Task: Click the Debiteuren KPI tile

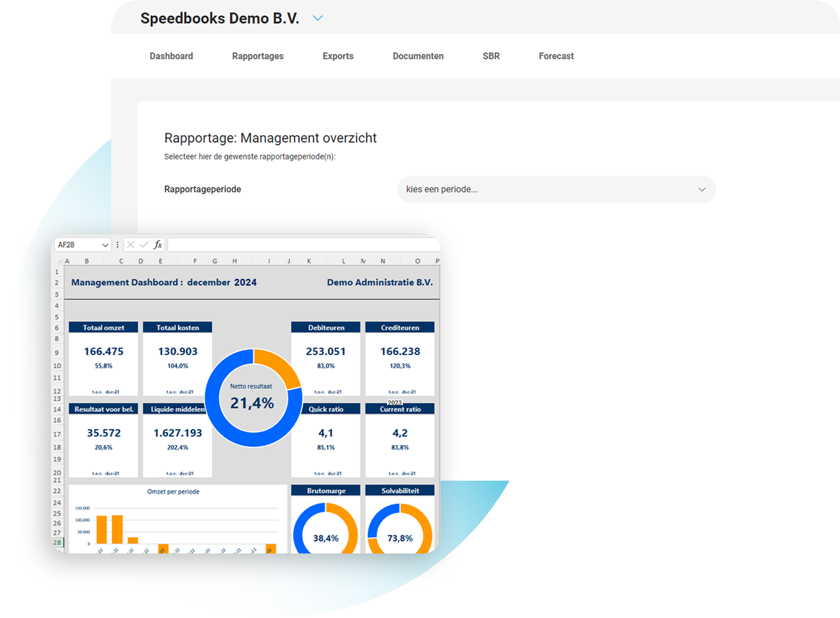Action: click(325, 357)
